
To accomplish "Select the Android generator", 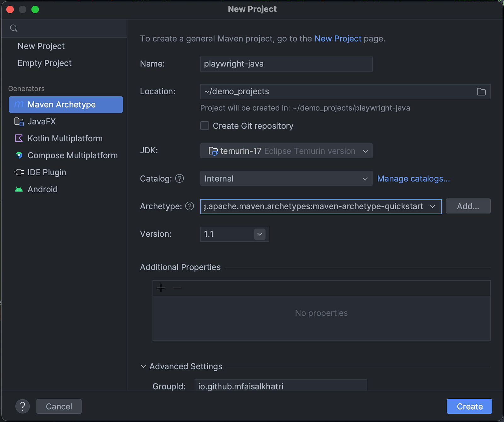I will pyautogui.click(x=43, y=189).
